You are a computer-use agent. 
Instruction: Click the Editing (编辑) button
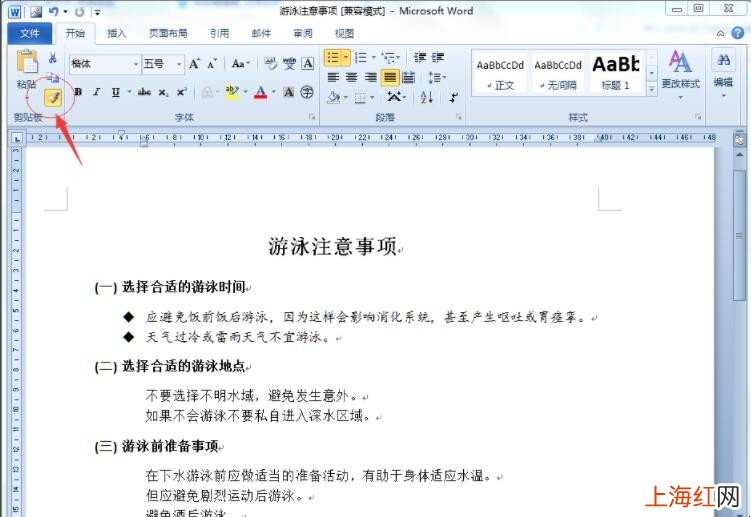pos(723,73)
